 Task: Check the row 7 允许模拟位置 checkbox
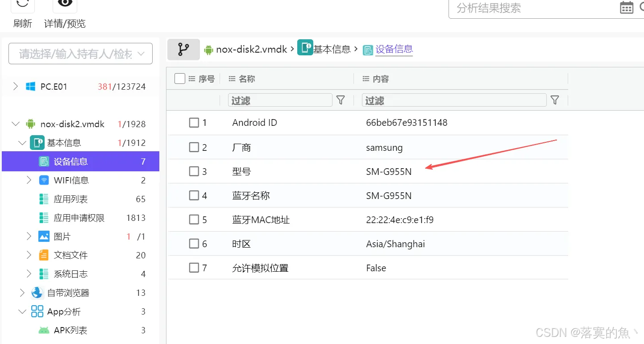[194, 268]
